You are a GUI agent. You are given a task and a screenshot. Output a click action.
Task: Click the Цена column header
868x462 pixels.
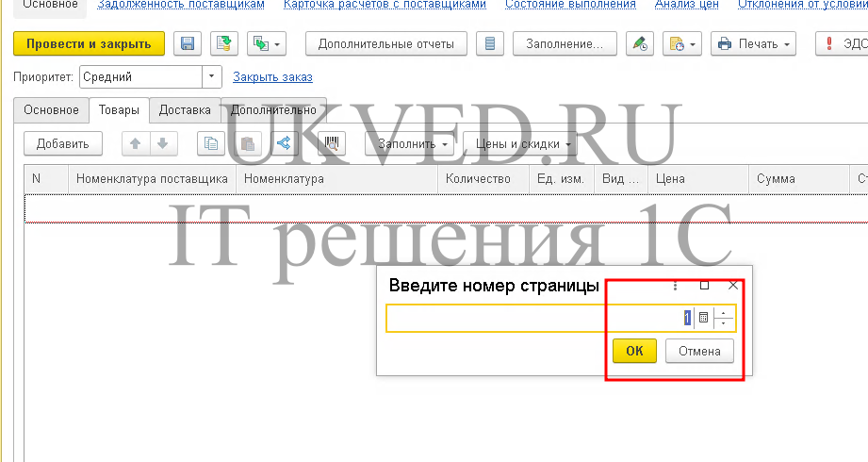(x=697, y=179)
